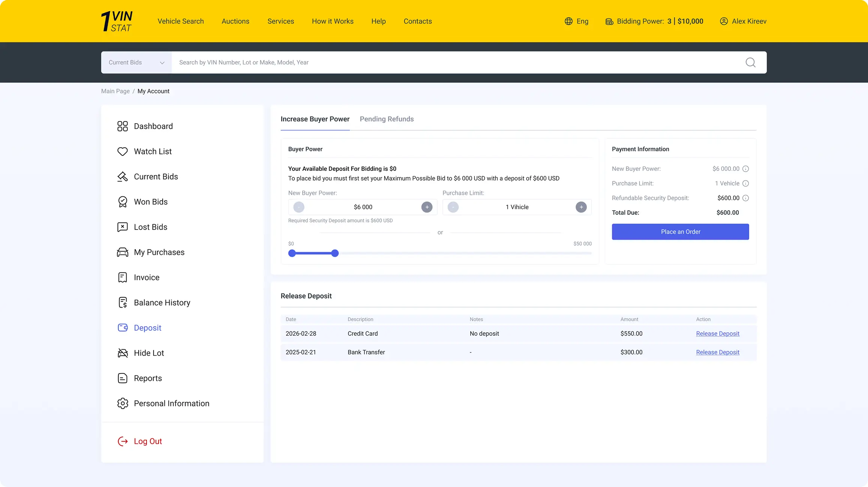Increase Purchase Limit with plus button

tap(581, 207)
